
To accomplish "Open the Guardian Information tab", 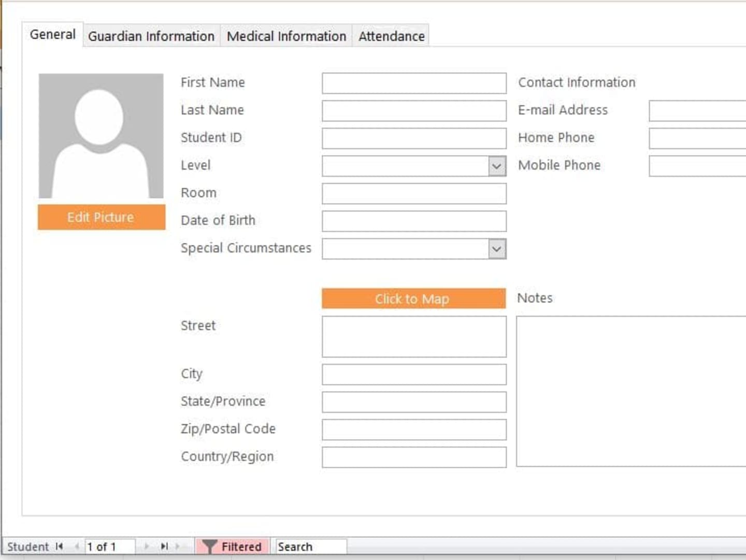I will pos(151,36).
